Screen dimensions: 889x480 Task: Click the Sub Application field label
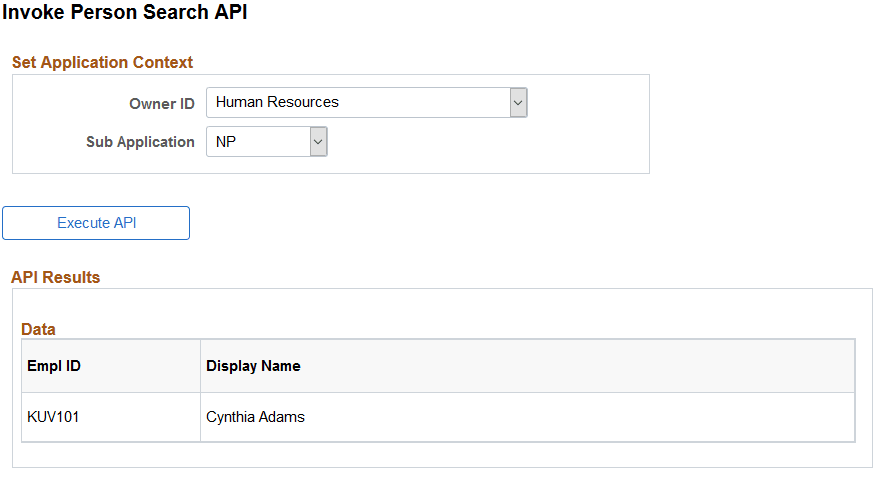coord(140,142)
